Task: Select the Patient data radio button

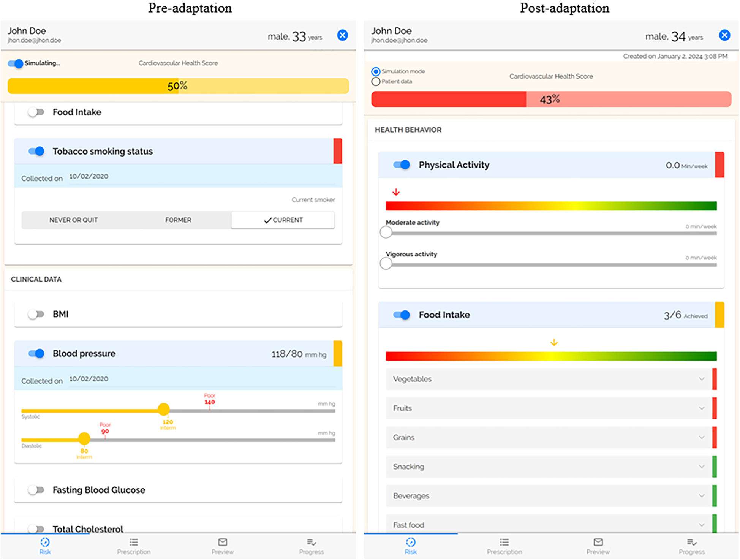Action: pyautogui.click(x=376, y=81)
